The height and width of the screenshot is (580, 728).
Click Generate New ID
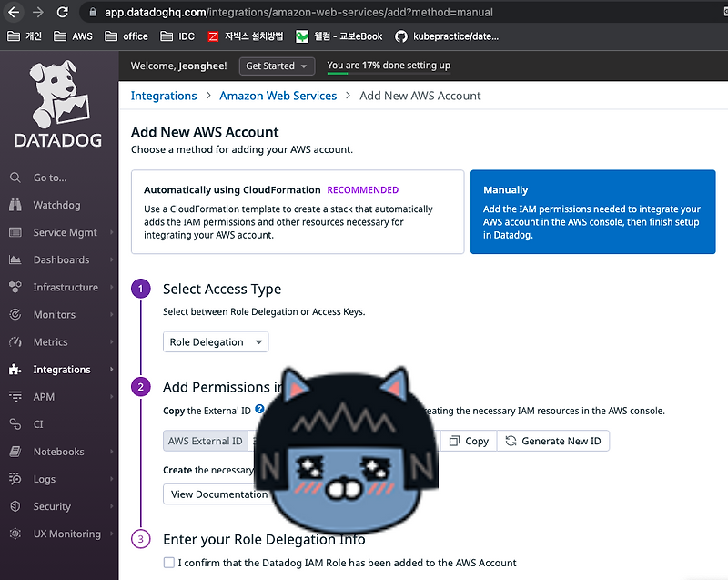pos(553,441)
